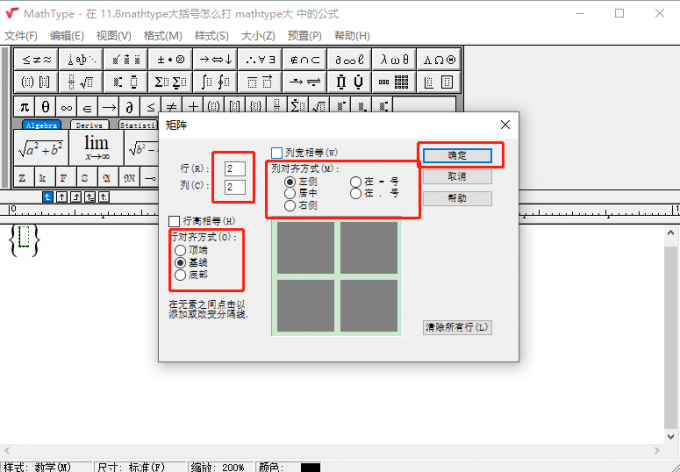Switch to the Derivs tab
This screenshot has height=472, width=680.
pos(89,125)
